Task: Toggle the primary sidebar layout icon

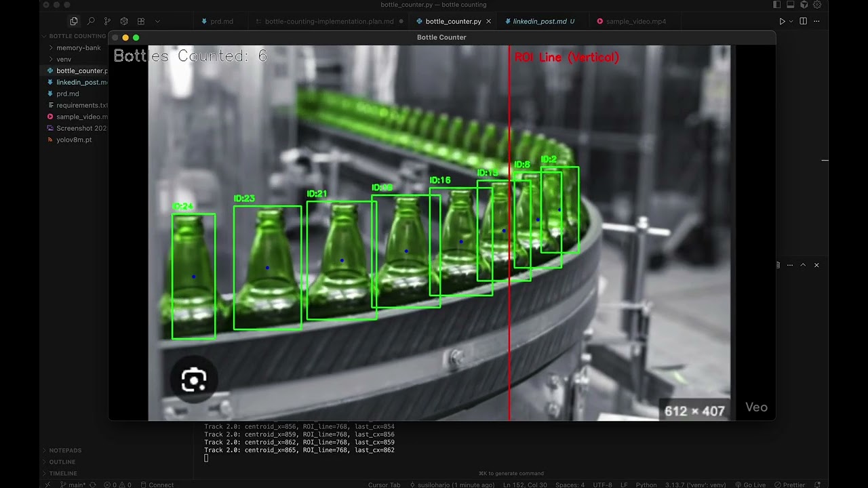Action: tap(777, 5)
